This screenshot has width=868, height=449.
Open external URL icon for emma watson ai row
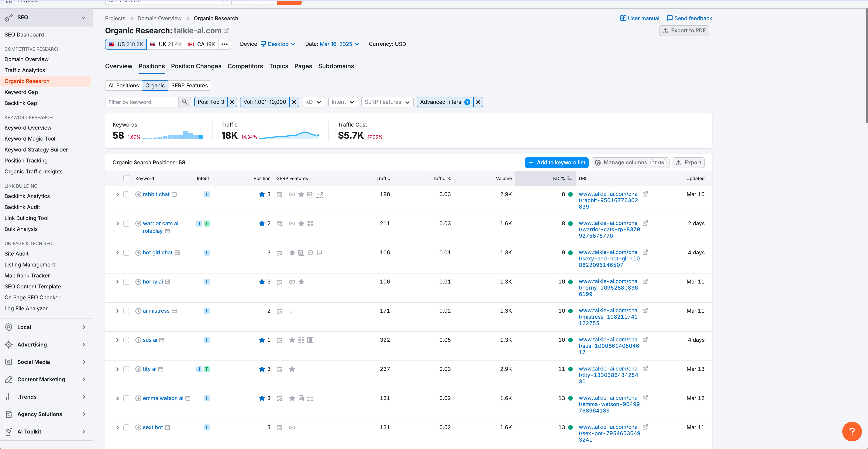pos(645,398)
